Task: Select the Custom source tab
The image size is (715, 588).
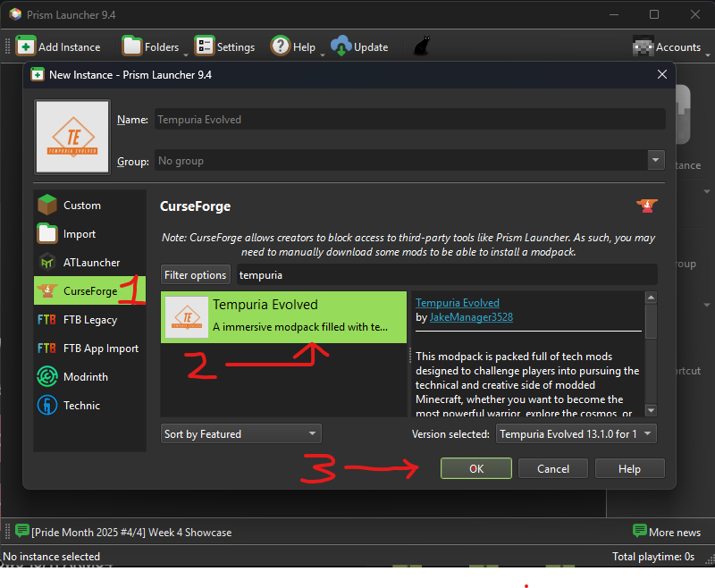Action: click(x=90, y=206)
